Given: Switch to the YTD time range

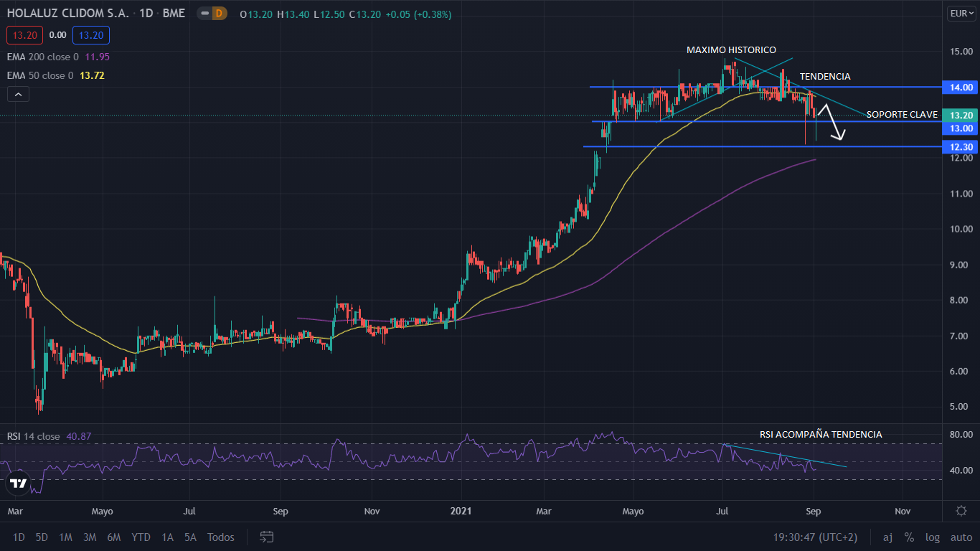Looking at the screenshot, I should coord(141,537).
